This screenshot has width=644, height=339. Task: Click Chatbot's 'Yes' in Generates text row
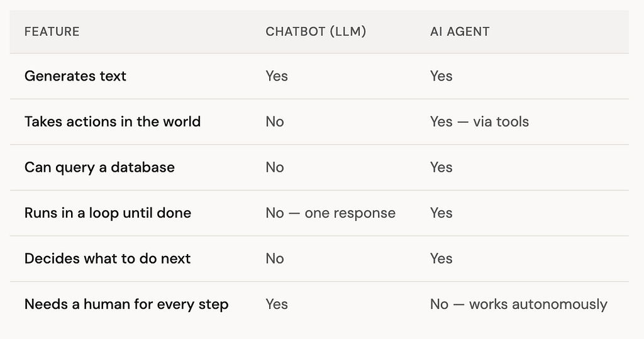(277, 76)
